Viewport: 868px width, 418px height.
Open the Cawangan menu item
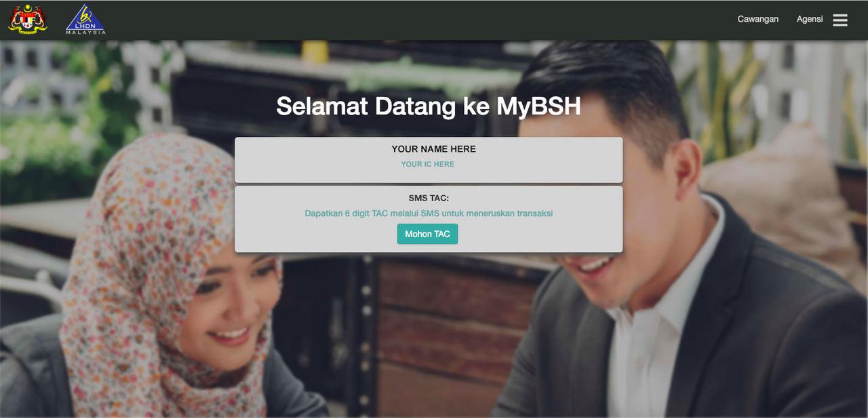(758, 19)
